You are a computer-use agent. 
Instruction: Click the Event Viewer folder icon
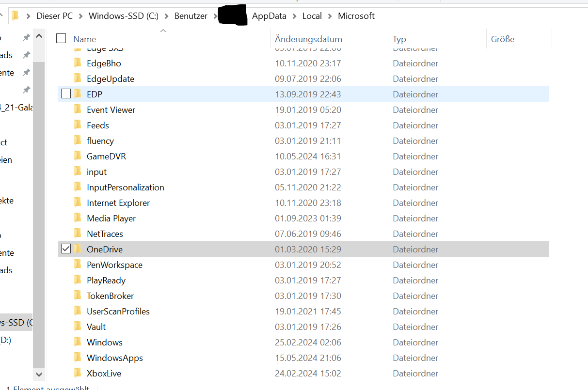tap(78, 109)
